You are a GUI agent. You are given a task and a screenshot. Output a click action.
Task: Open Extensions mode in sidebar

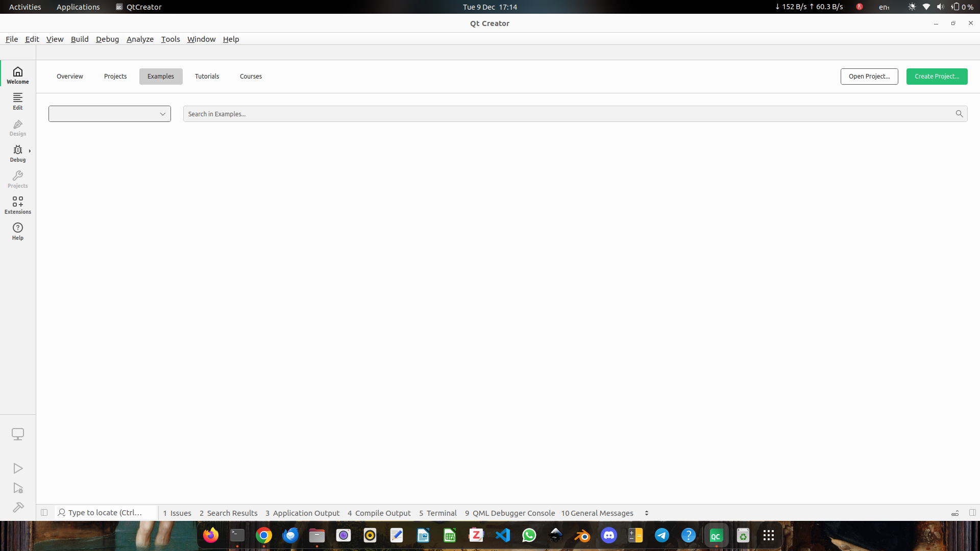pos(18,206)
